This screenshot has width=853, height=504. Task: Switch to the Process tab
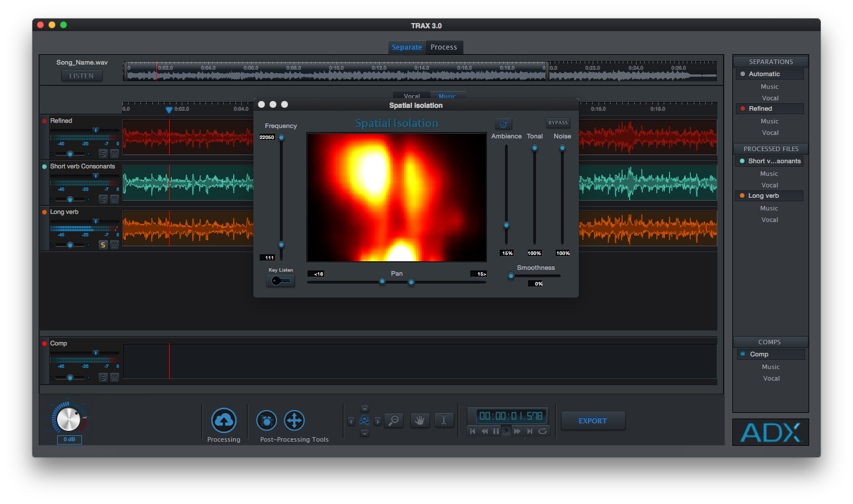(x=444, y=47)
